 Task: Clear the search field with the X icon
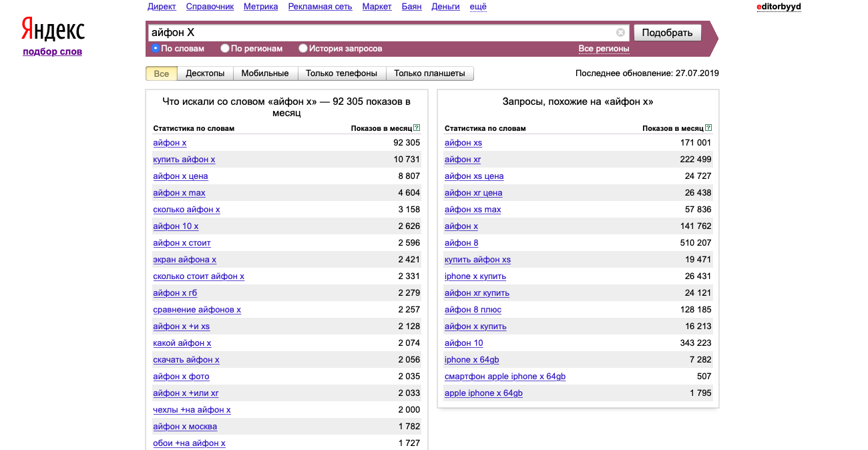[x=620, y=32]
